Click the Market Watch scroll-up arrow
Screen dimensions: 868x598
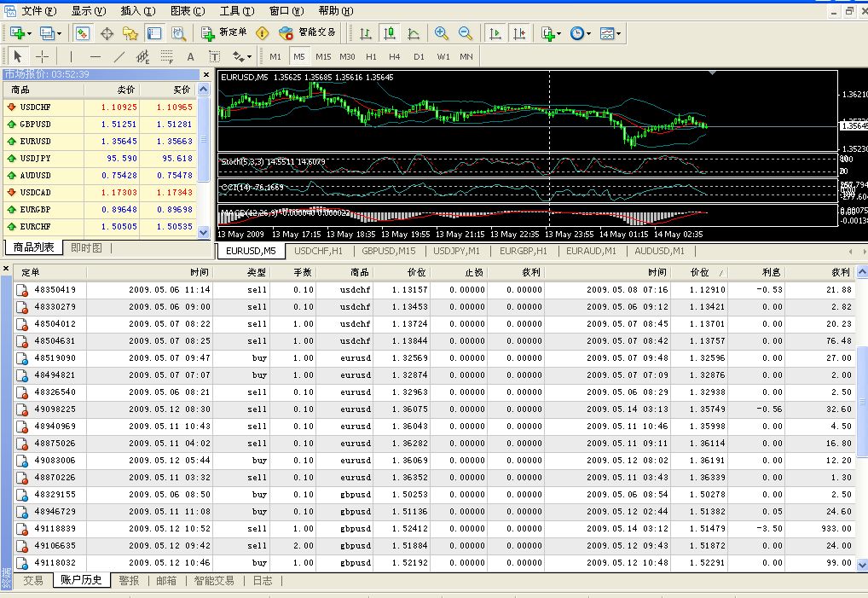click(204, 90)
